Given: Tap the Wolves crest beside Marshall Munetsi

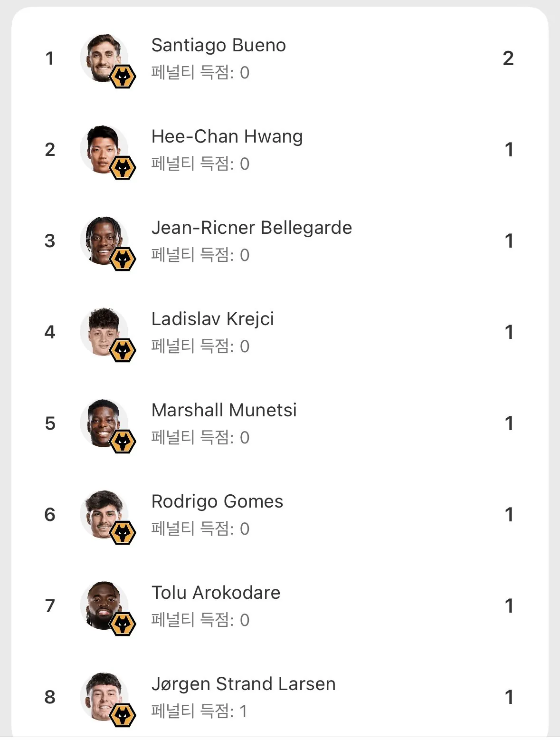Looking at the screenshot, I should click(123, 442).
